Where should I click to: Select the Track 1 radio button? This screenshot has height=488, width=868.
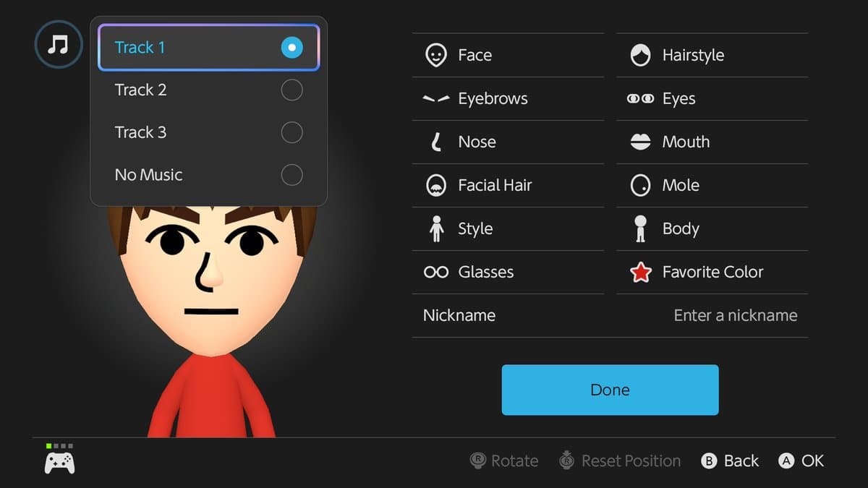click(292, 48)
